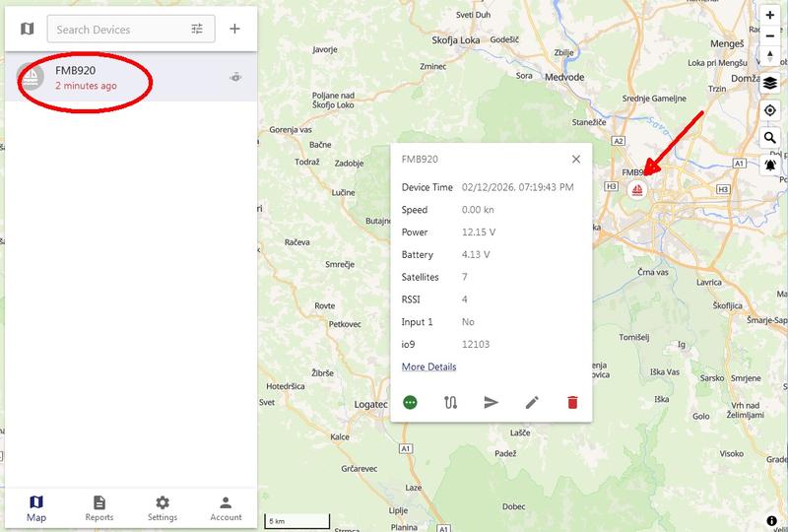Edit the FMB920 device
This screenshot has width=788, height=532.
tap(532, 402)
